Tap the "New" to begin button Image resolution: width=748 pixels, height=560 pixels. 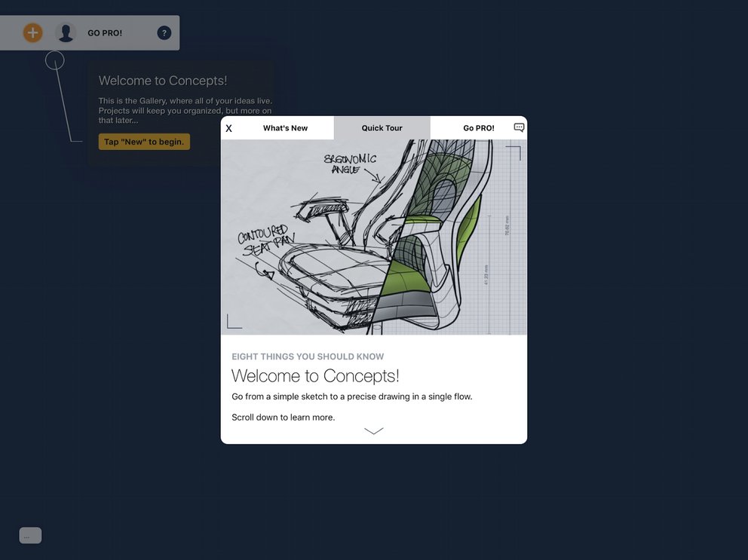point(144,141)
